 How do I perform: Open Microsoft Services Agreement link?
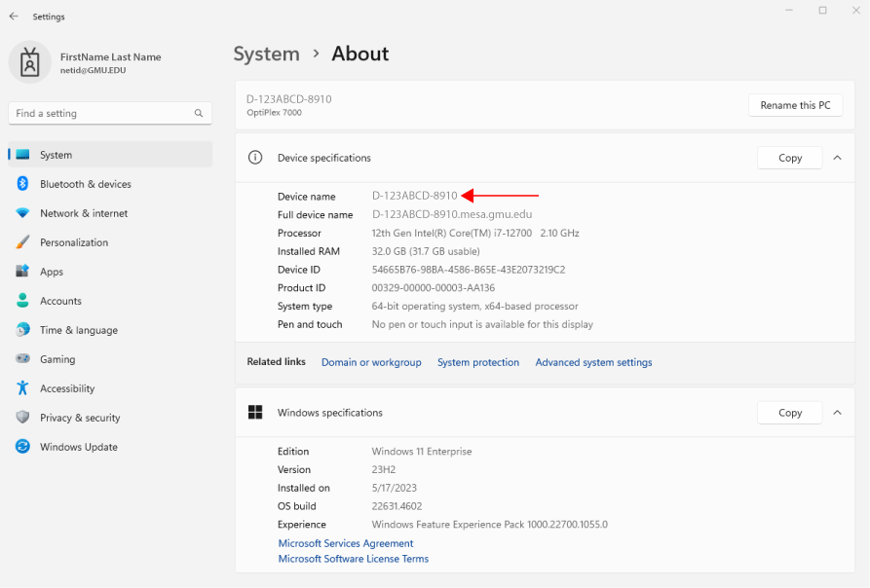pos(346,543)
